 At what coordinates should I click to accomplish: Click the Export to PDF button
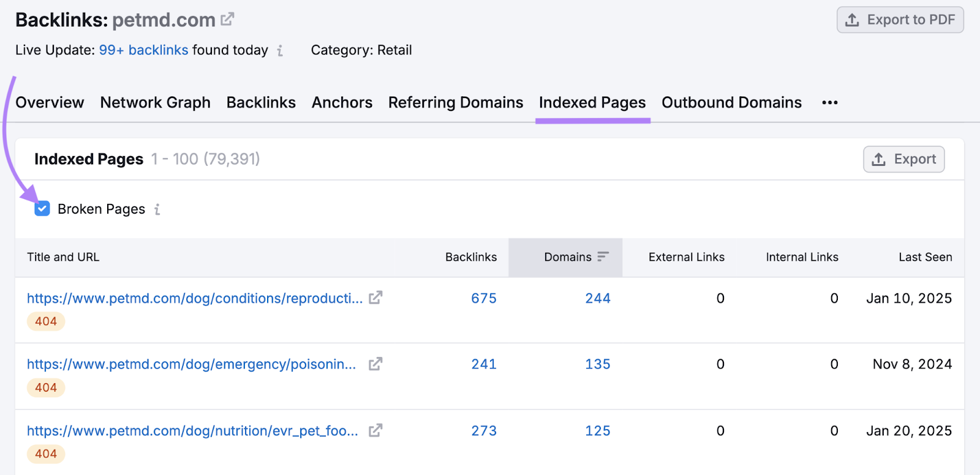point(900,20)
